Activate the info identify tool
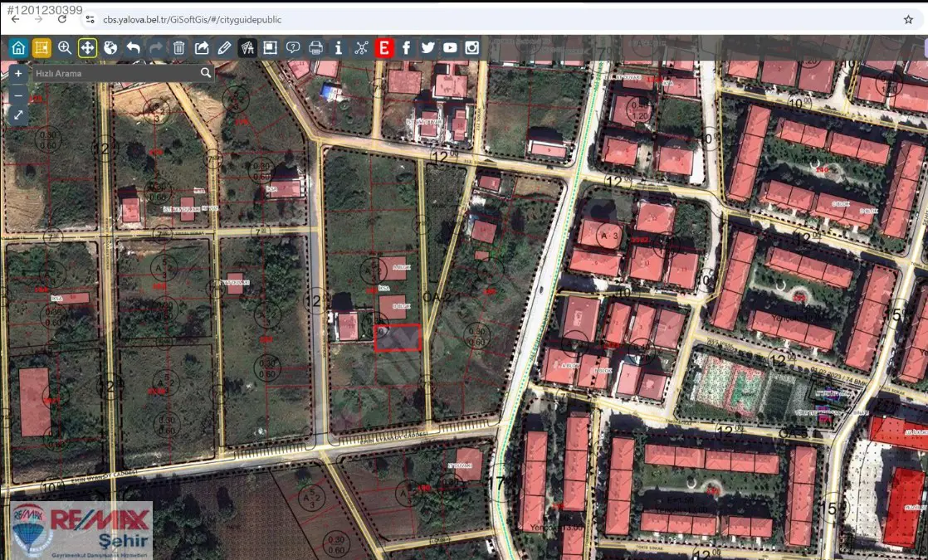 tap(339, 48)
